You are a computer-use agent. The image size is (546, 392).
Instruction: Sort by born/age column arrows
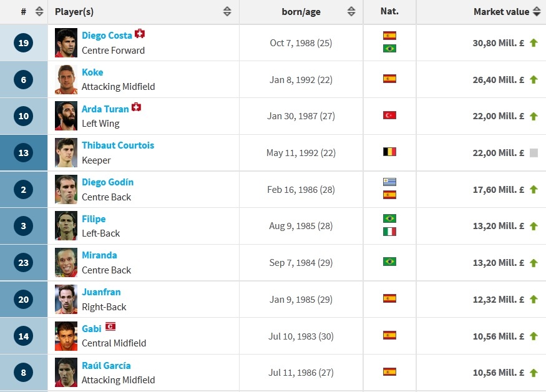click(351, 12)
